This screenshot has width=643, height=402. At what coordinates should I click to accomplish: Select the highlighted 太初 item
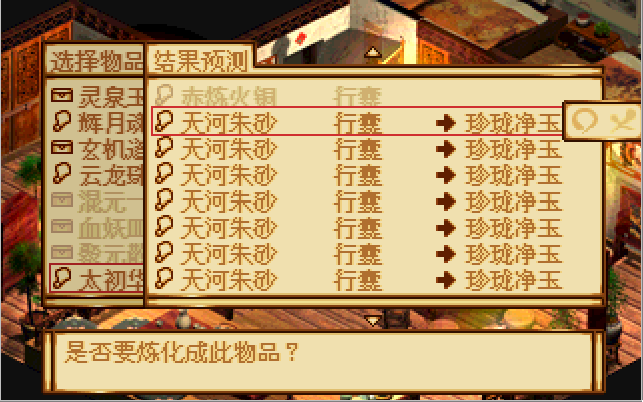pyautogui.click(x=97, y=279)
